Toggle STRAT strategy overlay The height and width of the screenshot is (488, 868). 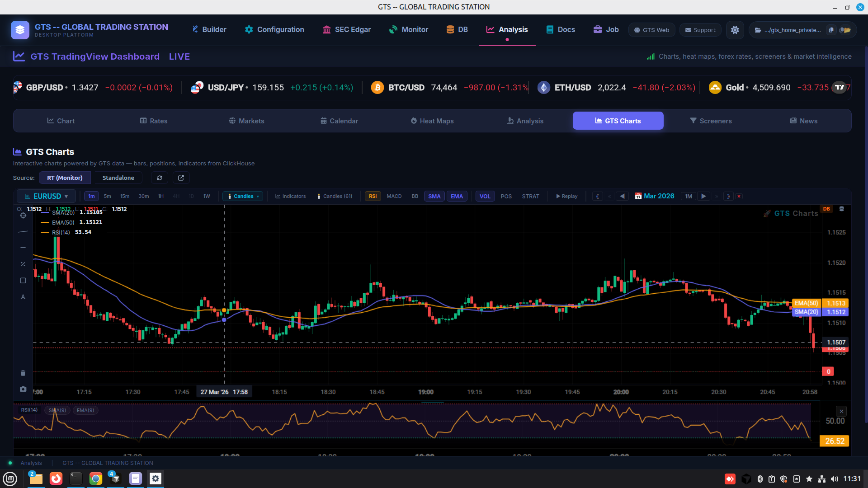531,197
